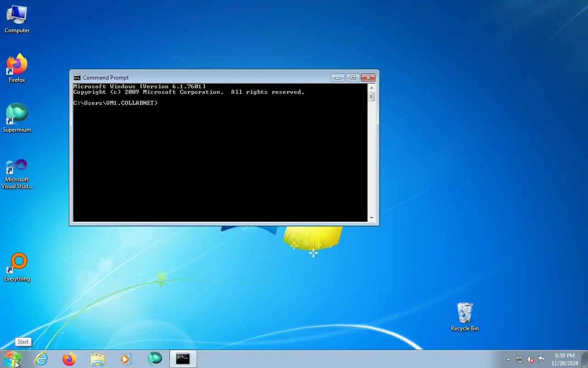
Task: Show hidden system tray icons
Action: [508, 359]
